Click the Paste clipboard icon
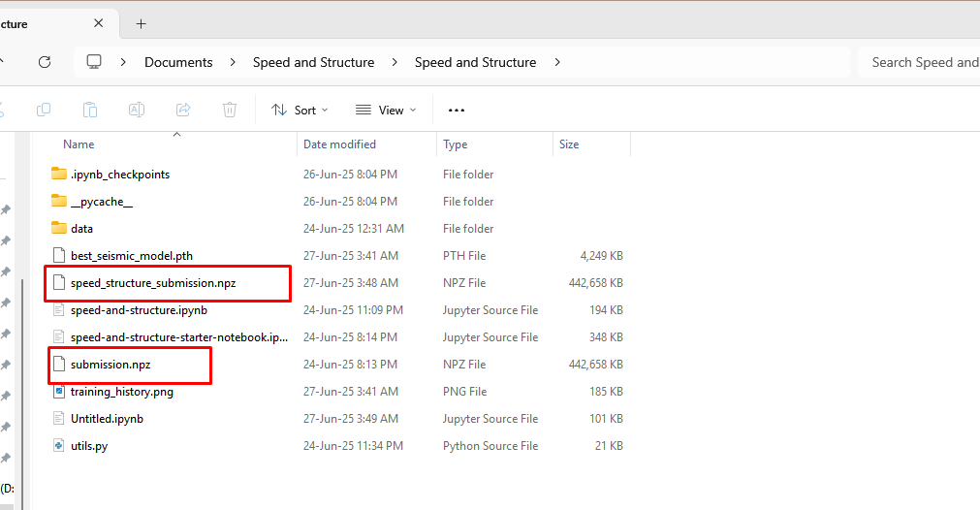980x510 pixels. [x=90, y=110]
